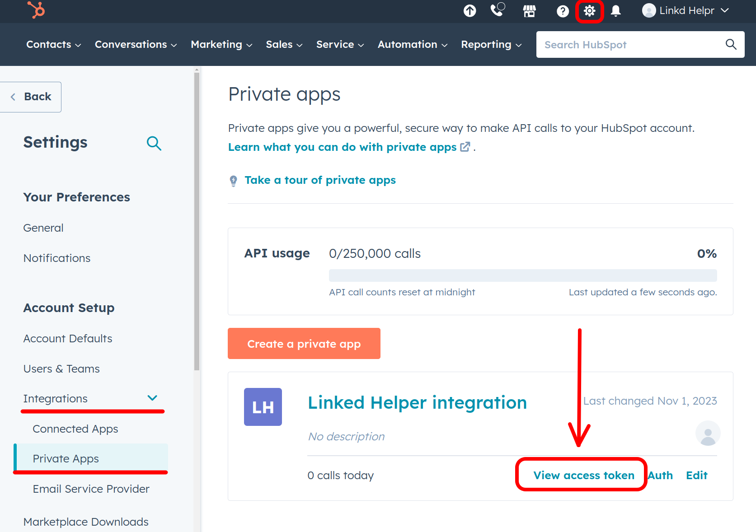Screen dimensions: 756x532
Task: Click the Settings sidebar search icon
Action: (154, 143)
